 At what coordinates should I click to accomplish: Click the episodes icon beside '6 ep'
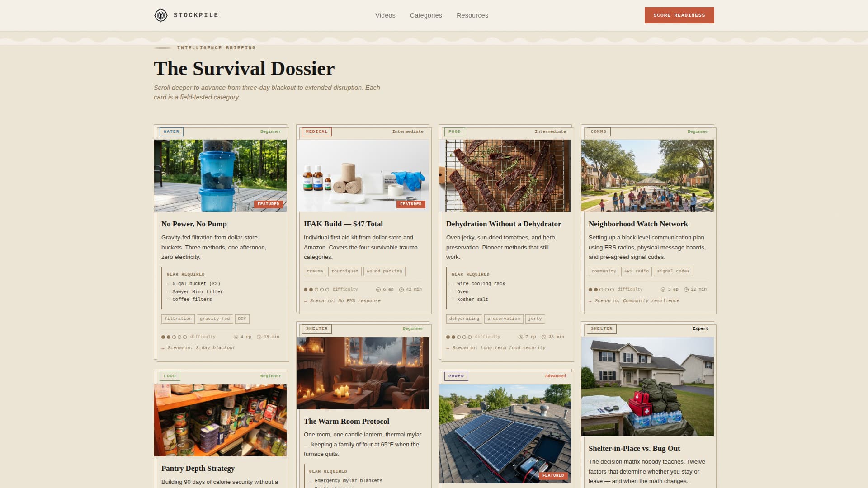(x=378, y=290)
